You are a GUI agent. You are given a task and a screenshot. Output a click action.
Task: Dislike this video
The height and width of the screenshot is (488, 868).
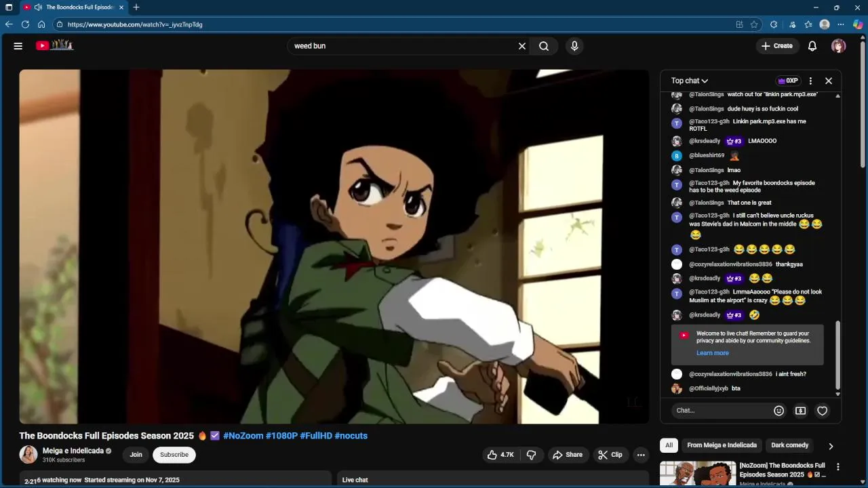pos(531,455)
